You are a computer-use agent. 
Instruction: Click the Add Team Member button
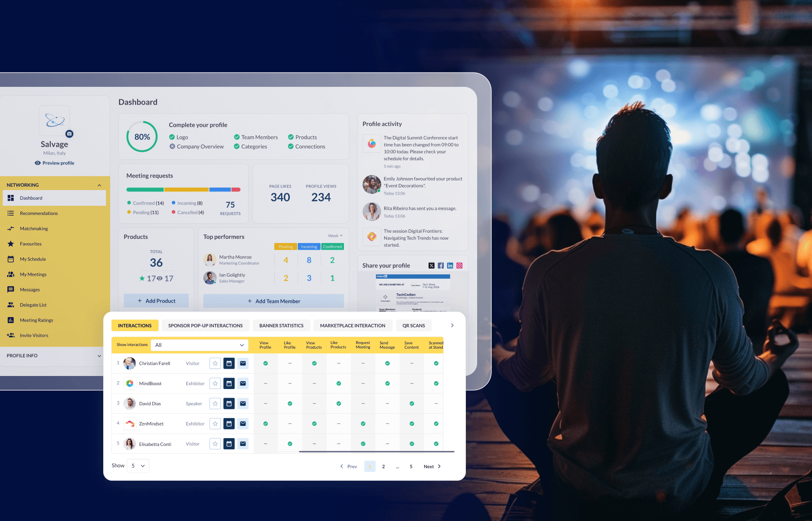click(274, 301)
